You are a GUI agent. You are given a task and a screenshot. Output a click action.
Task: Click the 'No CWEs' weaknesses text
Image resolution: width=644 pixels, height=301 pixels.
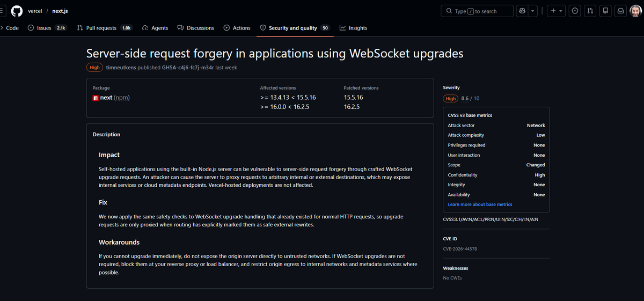pyautogui.click(x=453, y=278)
